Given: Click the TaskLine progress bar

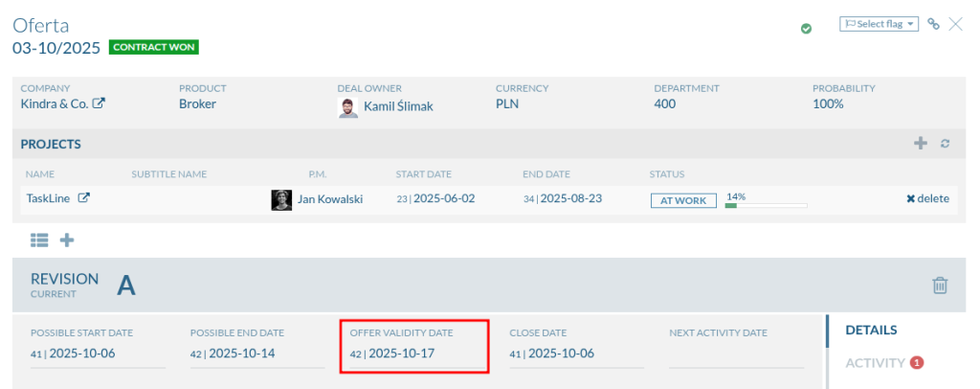Looking at the screenshot, I should (766, 205).
